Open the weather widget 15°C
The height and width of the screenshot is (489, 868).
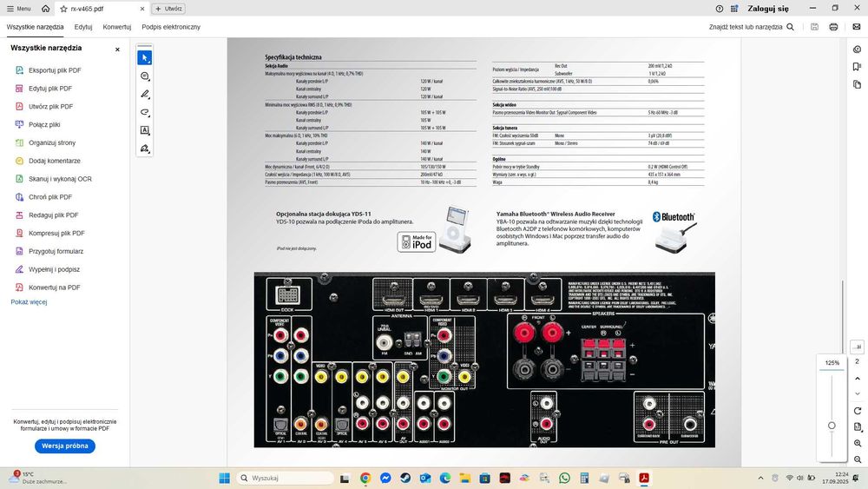coord(36,478)
